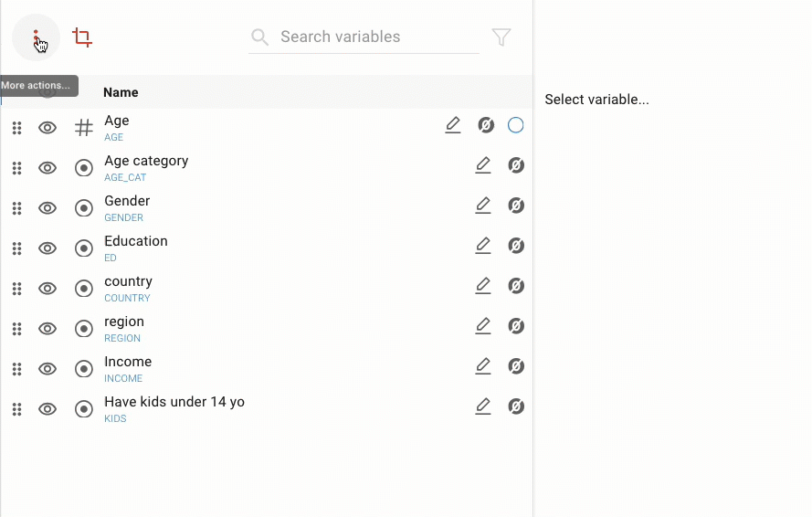The height and width of the screenshot is (517, 812).
Task: Click the missing values icon for Education
Action: (516, 246)
